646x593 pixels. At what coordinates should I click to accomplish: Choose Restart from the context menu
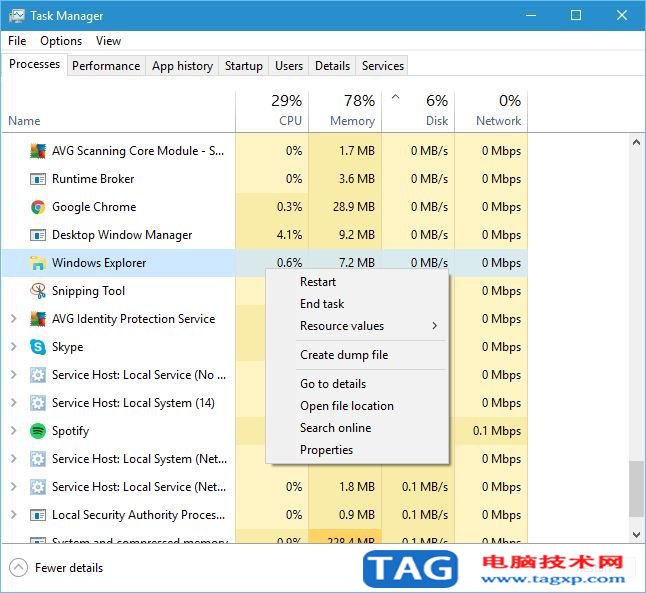coord(357,282)
